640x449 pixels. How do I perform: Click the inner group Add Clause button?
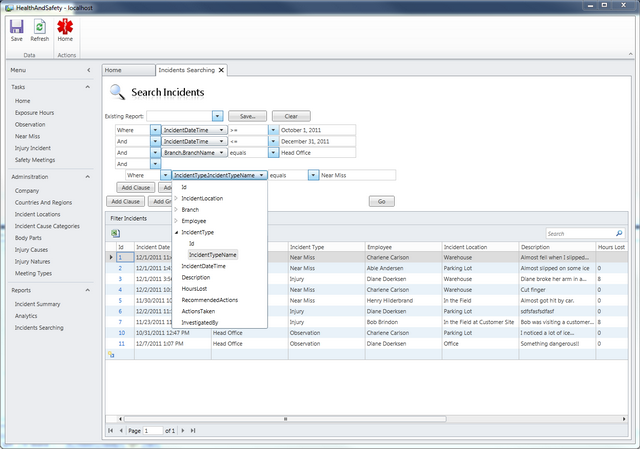click(x=136, y=188)
